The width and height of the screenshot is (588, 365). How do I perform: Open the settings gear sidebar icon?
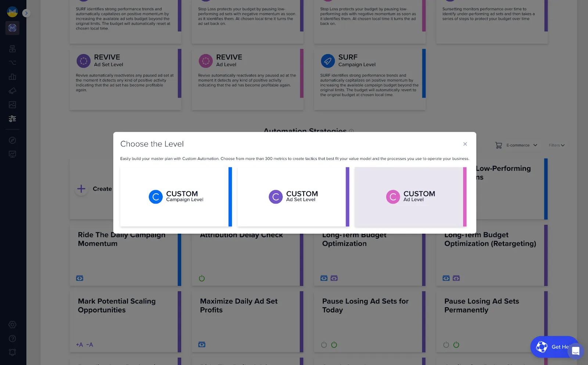(x=12, y=325)
